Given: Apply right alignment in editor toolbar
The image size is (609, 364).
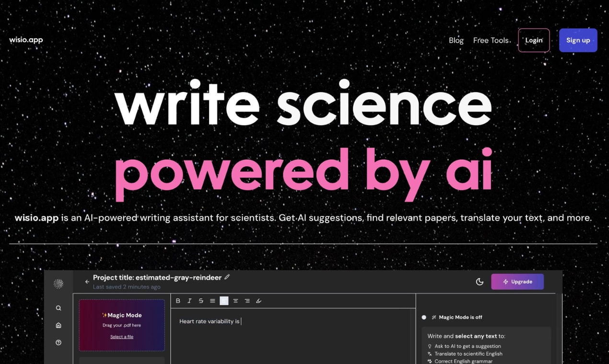Looking at the screenshot, I should (x=247, y=301).
